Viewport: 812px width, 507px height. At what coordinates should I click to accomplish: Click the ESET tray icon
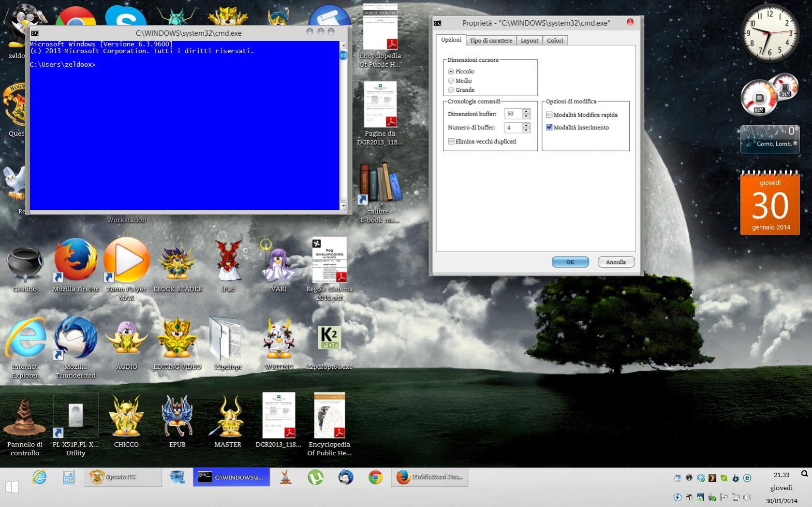(x=747, y=478)
